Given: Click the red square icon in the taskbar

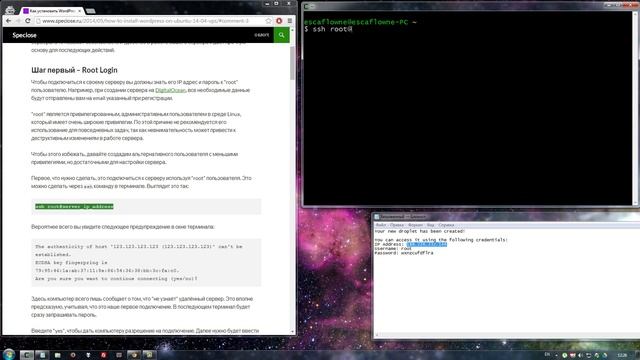Looking at the screenshot, I should click(103, 355).
